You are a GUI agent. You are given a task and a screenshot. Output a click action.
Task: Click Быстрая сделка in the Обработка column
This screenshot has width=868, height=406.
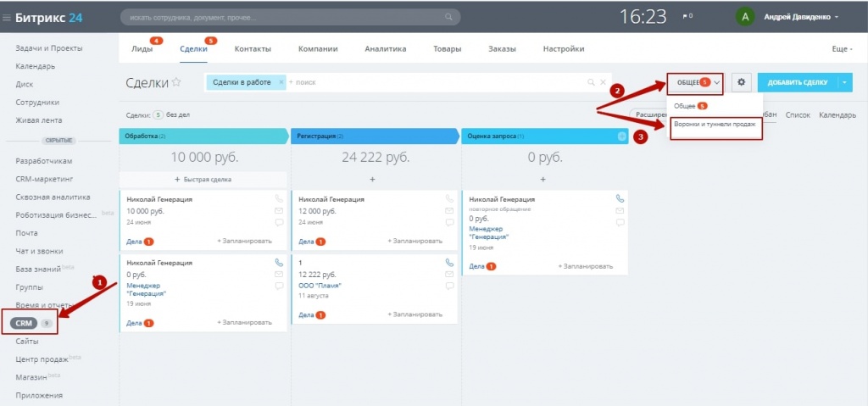(x=203, y=179)
